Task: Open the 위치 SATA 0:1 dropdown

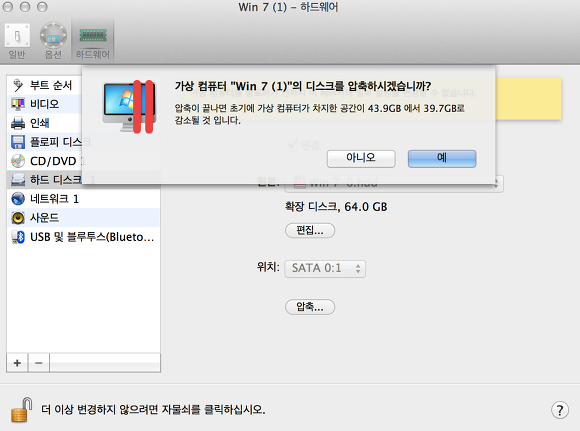Action: [325, 269]
